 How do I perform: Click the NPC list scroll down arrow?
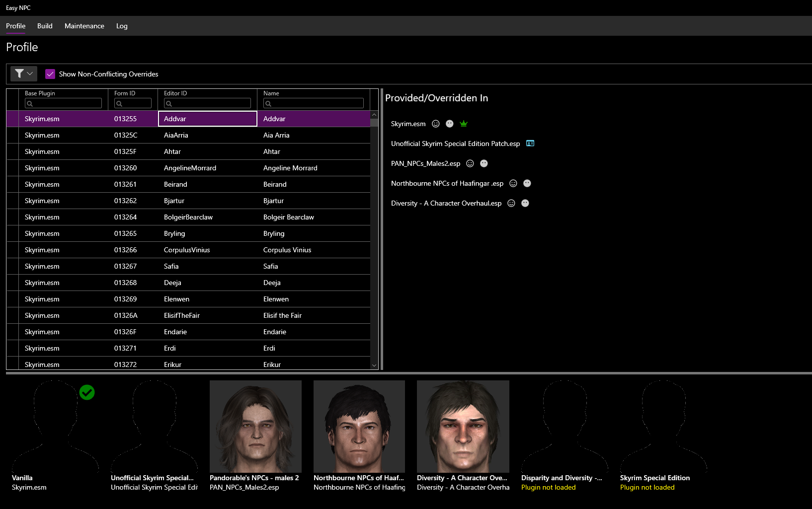[x=374, y=365]
